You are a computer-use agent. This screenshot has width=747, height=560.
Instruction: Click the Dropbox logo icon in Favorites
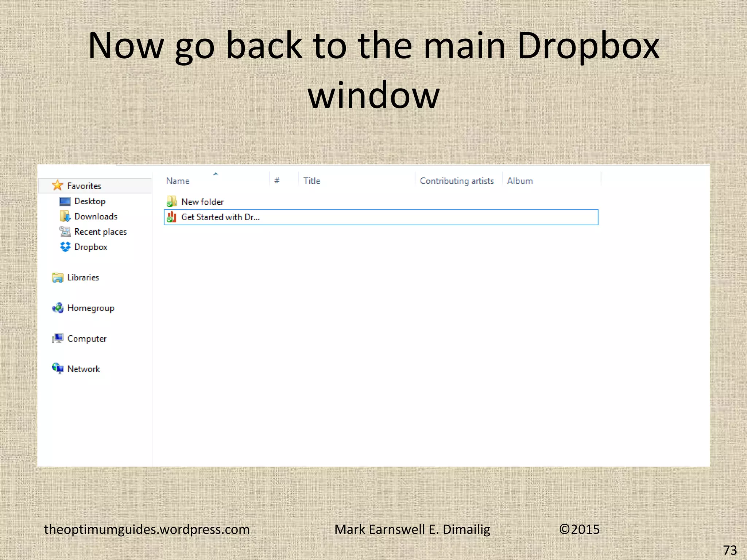pos(65,247)
